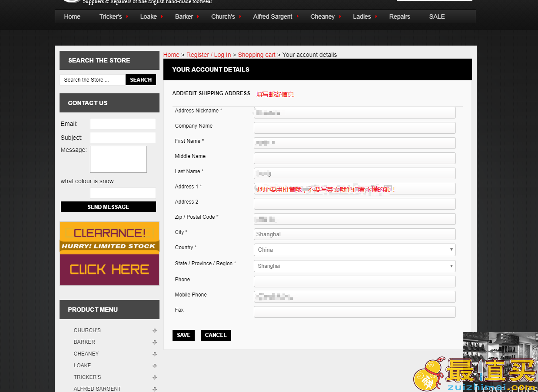Expand the BARKER product menu plus icon

coord(155,343)
